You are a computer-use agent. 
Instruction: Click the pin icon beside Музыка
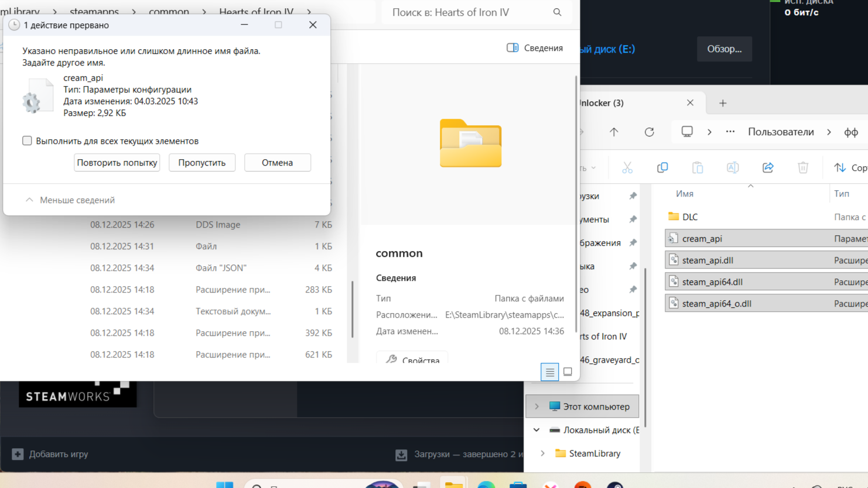pyautogui.click(x=633, y=266)
